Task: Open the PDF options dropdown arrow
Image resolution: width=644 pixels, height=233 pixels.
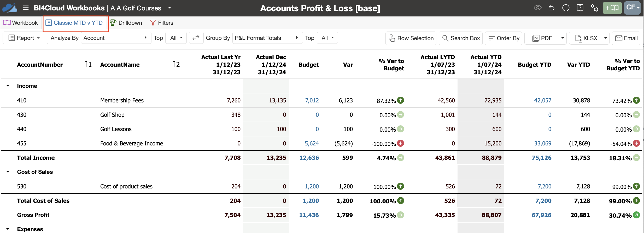Action: tap(563, 38)
